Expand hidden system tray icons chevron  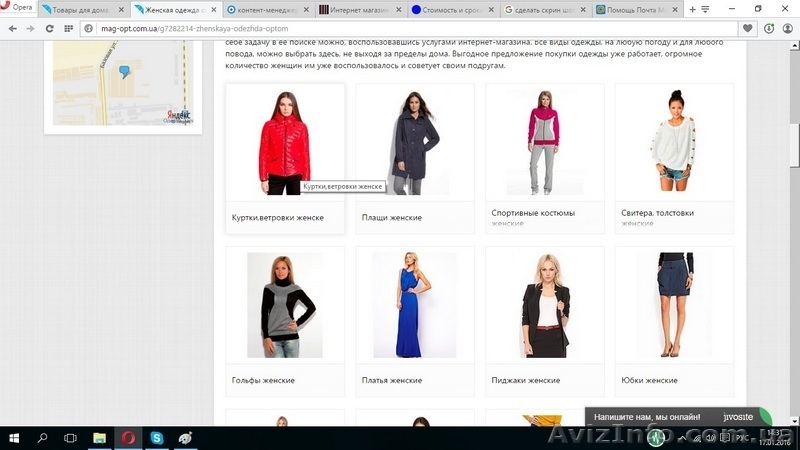[682, 438]
